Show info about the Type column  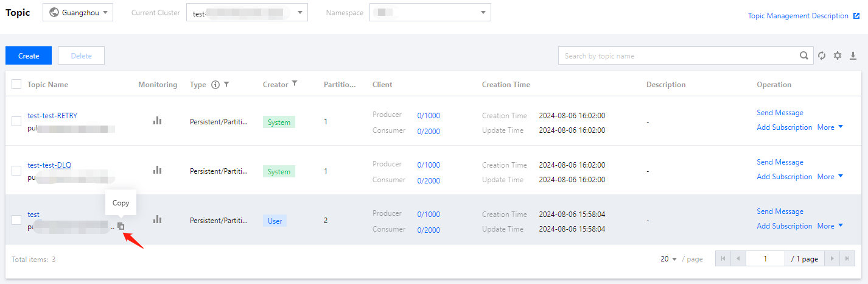click(215, 85)
